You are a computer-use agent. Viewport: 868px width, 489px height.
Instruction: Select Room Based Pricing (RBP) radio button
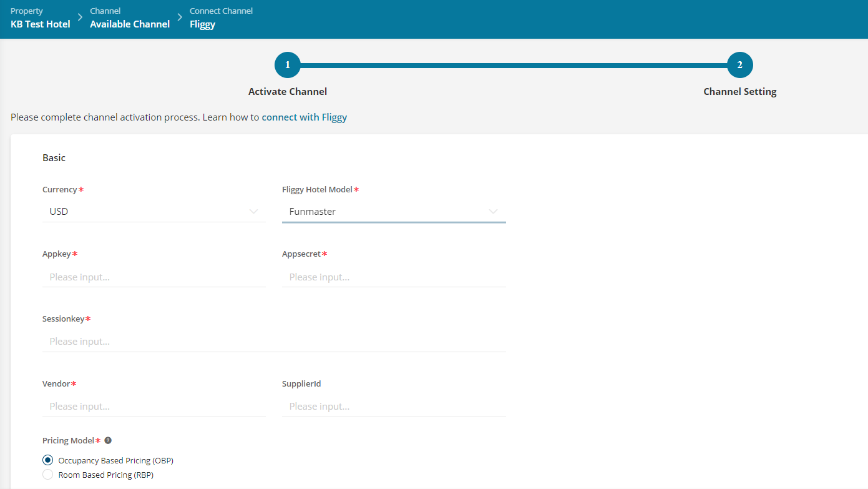click(48, 475)
